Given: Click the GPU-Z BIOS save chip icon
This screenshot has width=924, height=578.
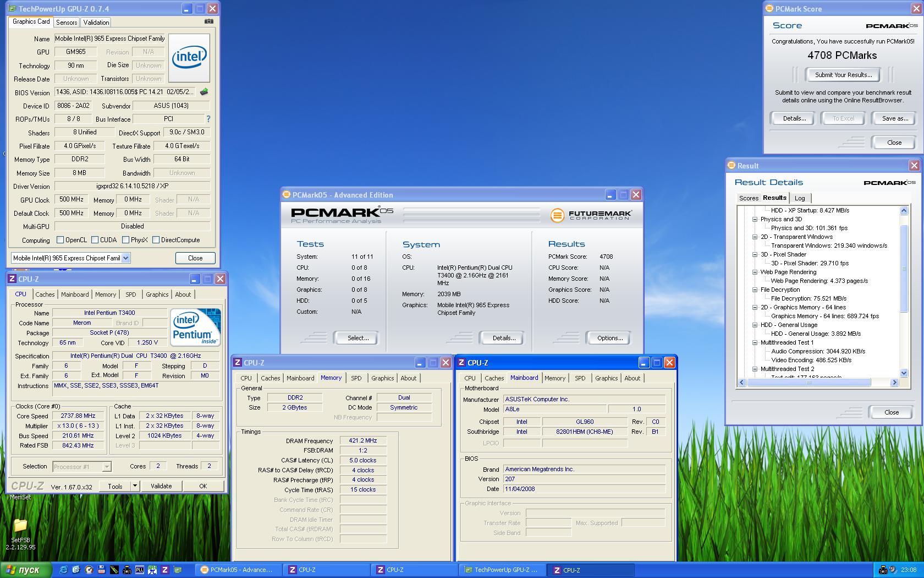Looking at the screenshot, I should [204, 92].
